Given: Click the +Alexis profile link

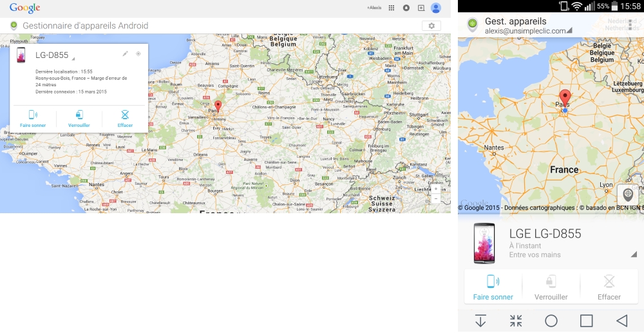Looking at the screenshot, I should coord(374,8).
